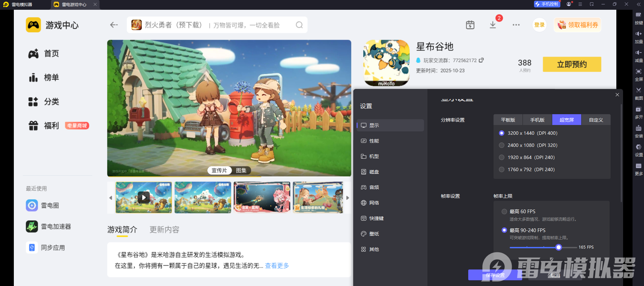Click the account avatar icon in title bar
The width and height of the screenshot is (644, 286).
(569, 4)
